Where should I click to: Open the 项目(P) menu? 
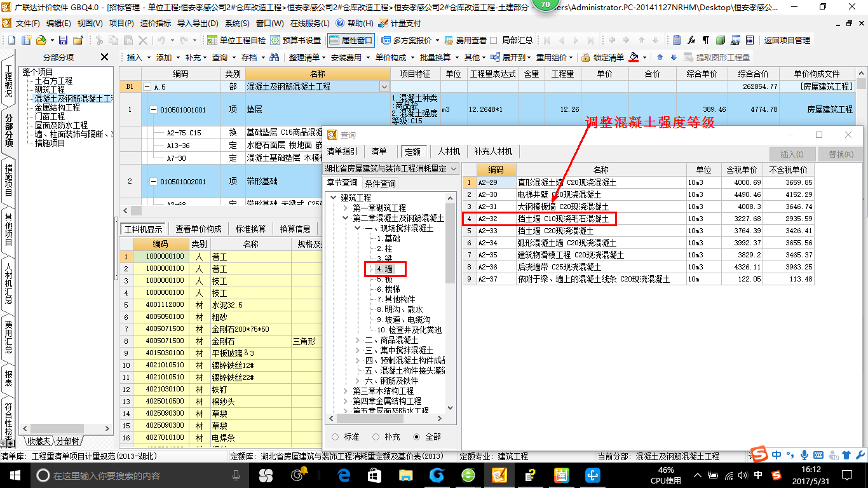tap(121, 23)
